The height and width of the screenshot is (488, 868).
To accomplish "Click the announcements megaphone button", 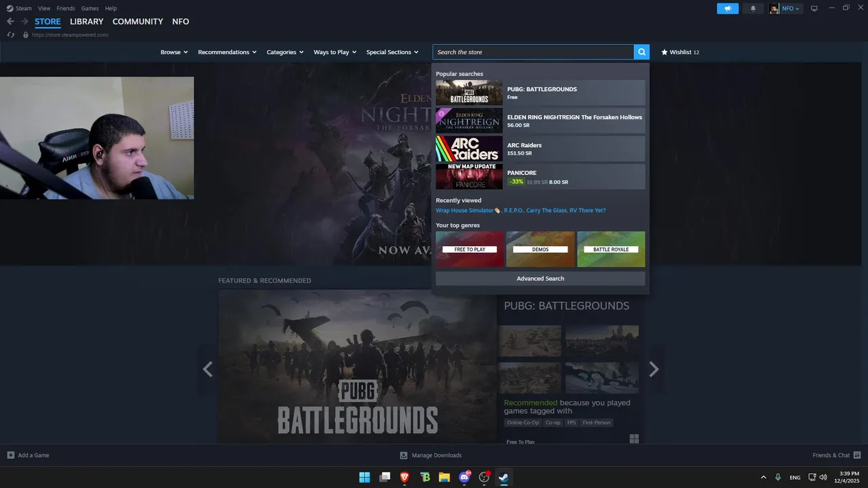I will tap(728, 8).
